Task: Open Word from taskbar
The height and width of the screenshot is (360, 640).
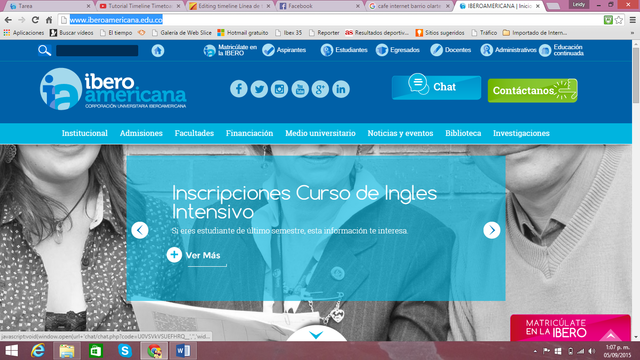Action: (x=183, y=351)
